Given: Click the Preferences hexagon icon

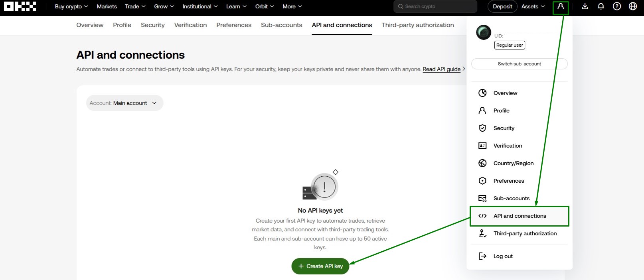Looking at the screenshot, I should (x=482, y=181).
